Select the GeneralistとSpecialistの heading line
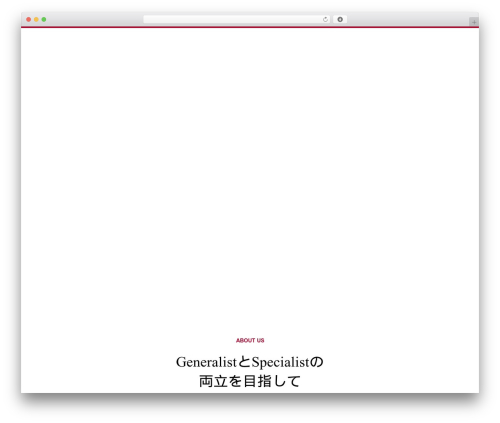 pos(250,362)
